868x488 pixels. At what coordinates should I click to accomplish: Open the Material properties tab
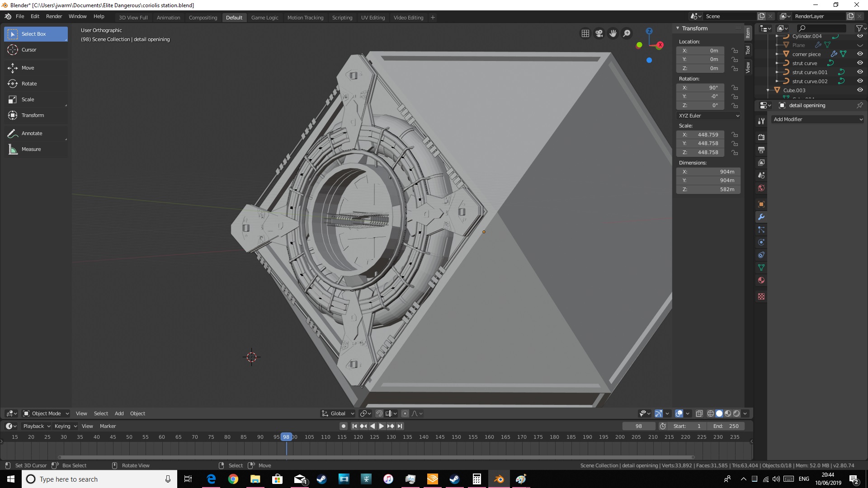pyautogui.click(x=761, y=280)
